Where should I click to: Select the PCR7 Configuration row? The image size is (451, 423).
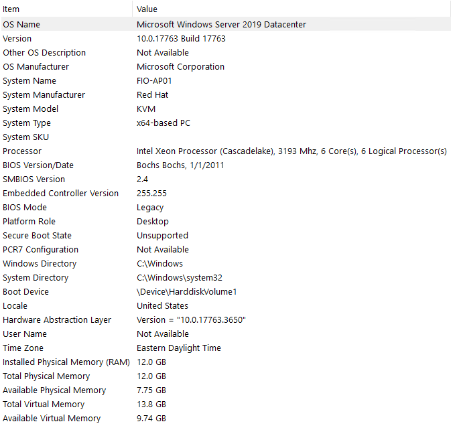pos(225,249)
